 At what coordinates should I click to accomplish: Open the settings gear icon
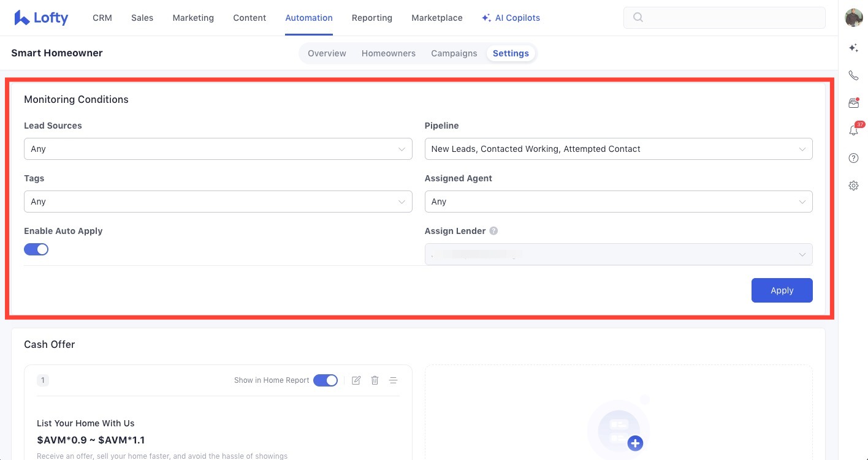coord(853,186)
